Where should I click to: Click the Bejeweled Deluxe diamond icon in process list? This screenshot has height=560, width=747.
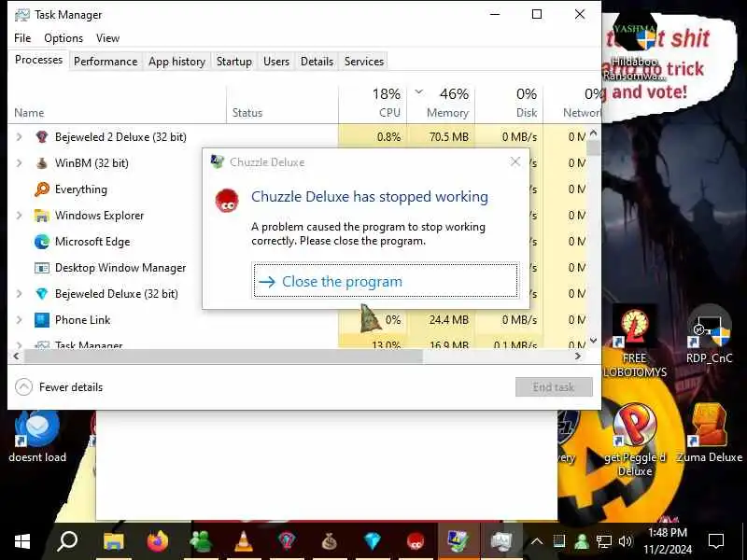[x=42, y=294]
